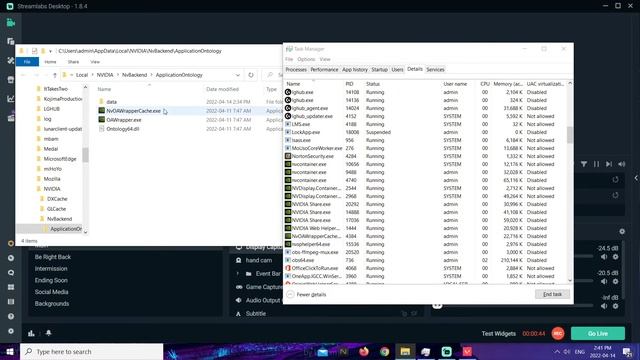The height and width of the screenshot is (360, 640).
Task: Open Streamlabs settings gear in left sidebar
Action: pos(11,331)
